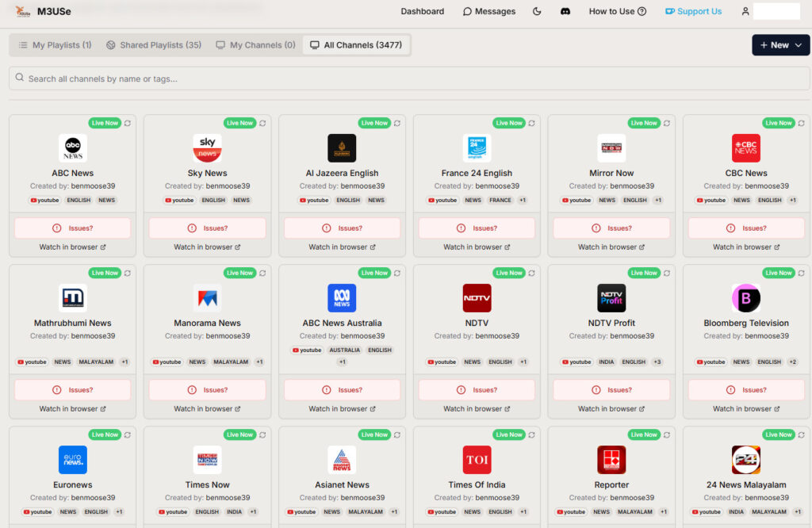The width and height of the screenshot is (812, 528).
Task: Switch to My Channels tab
Action: [x=256, y=45]
